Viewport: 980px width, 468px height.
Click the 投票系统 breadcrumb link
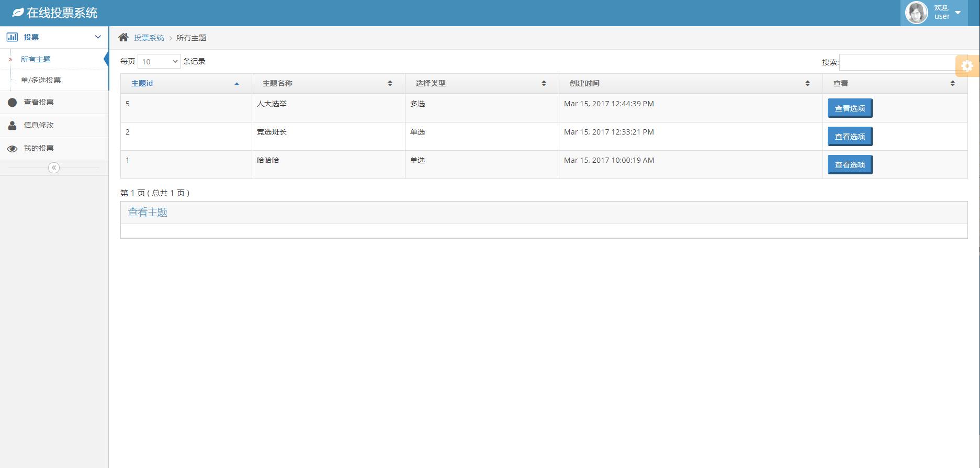click(x=149, y=38)
